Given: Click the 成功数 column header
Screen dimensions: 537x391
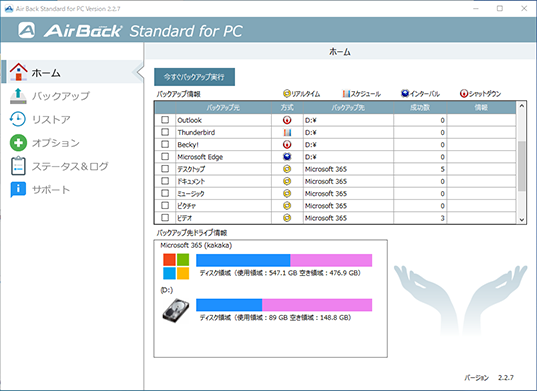Looking at the screenshot, I should [x=420, y=108].
